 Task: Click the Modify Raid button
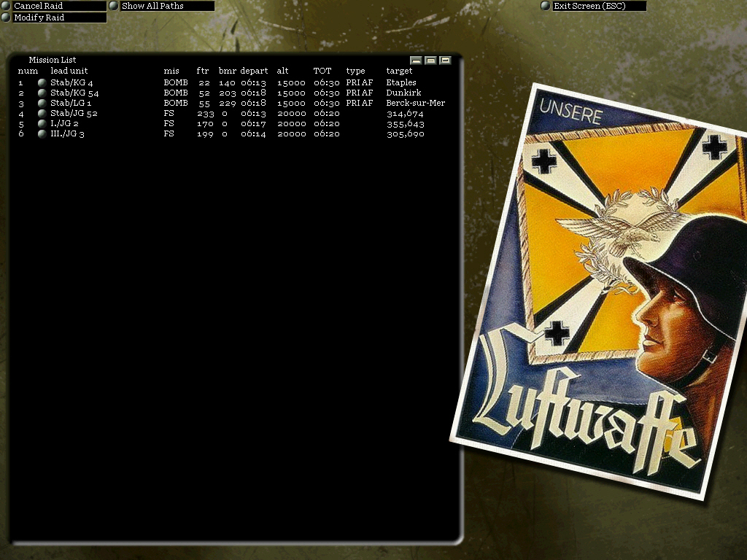coord(59,17)
